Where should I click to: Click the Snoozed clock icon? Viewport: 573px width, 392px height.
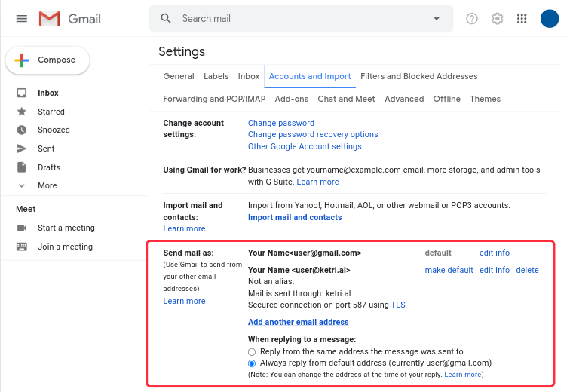[22, 130]
